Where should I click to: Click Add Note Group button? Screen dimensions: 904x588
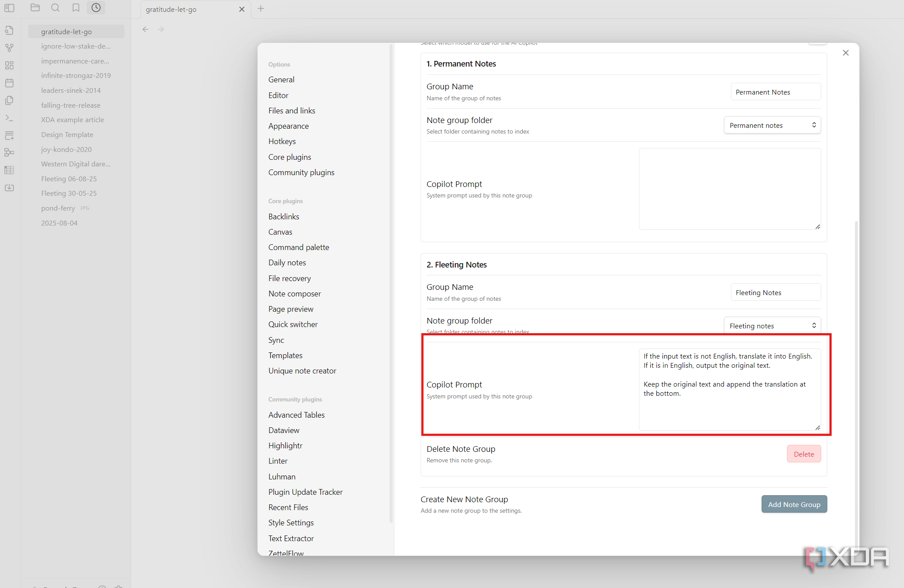click(x=794, y=504)
